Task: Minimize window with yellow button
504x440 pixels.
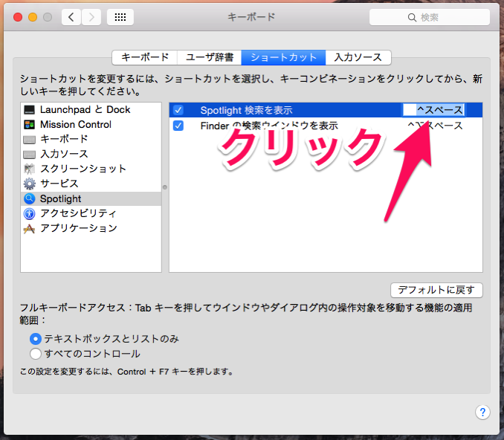Action: [33, 17]
